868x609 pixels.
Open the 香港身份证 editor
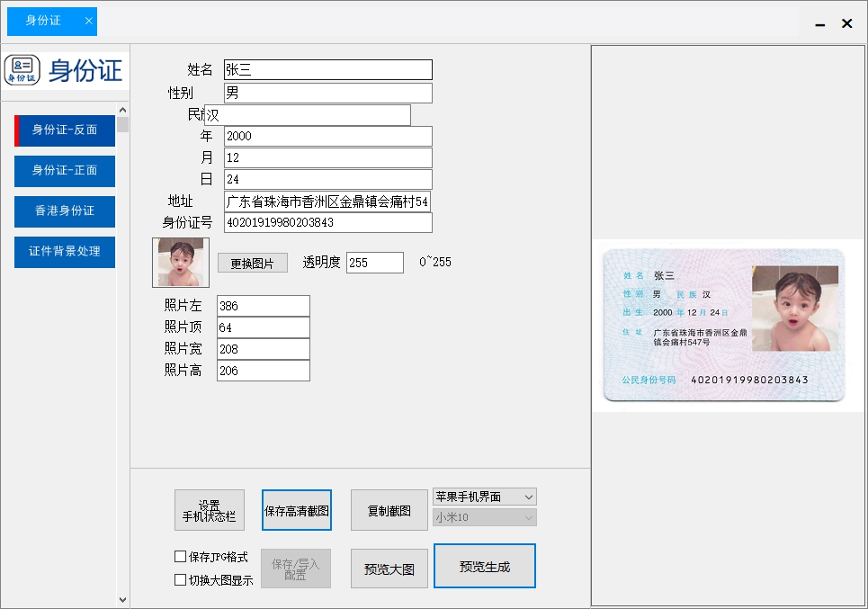pyautogui.click(x=63, y=211)
